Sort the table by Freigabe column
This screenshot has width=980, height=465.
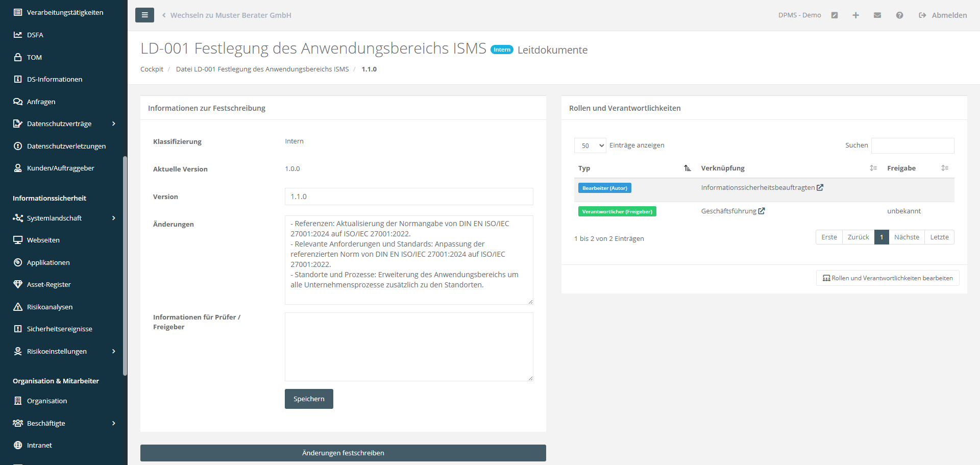click(x=918, y=168)
